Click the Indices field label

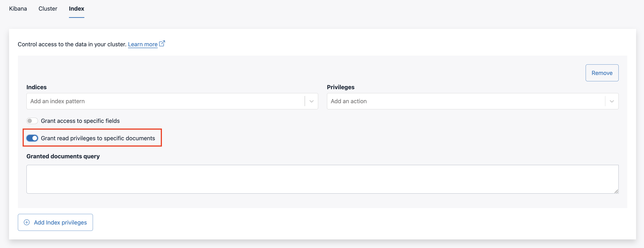(36, 87)
